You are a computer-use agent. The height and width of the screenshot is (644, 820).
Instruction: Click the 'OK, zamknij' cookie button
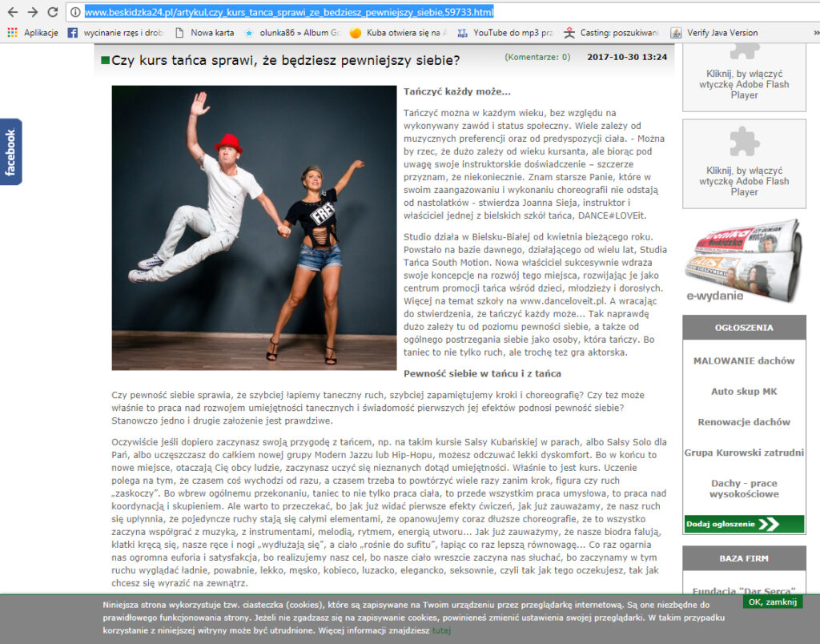[x=772, y=602]
